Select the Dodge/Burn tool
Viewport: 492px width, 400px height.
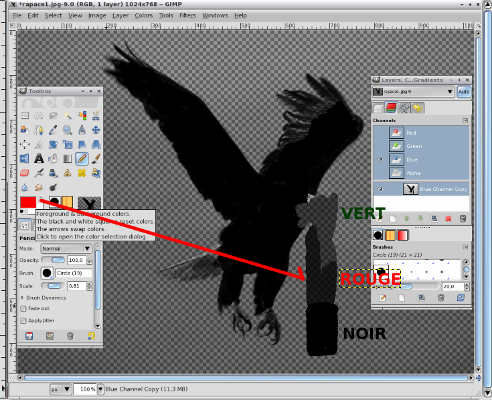[53, 187]
